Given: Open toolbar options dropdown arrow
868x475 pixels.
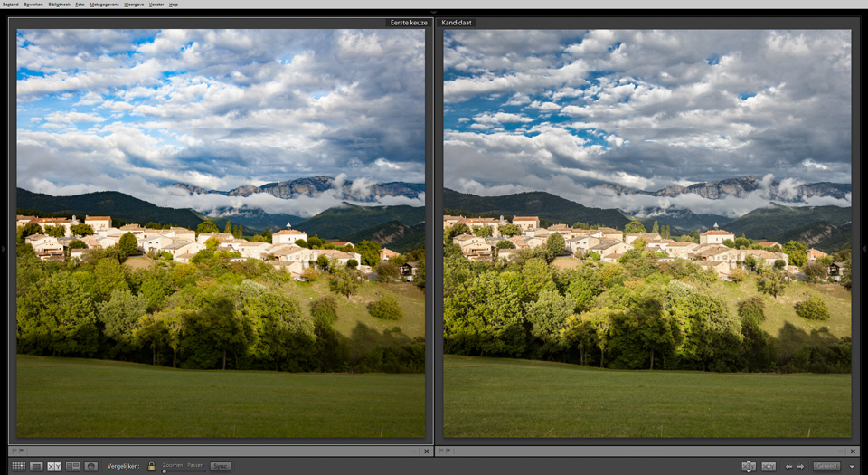Looking at the screenshot, I should click(852, 466).
